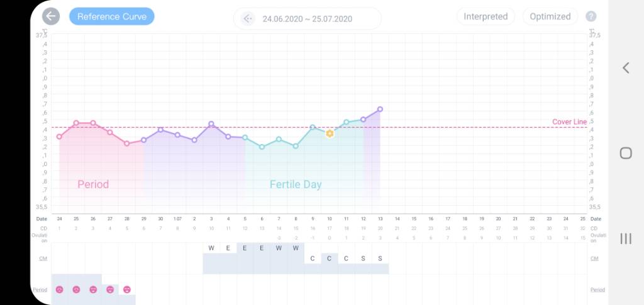Tap the previous cycle arrow icon
Viewport: 644px width, 305px height.
[248, 19]
